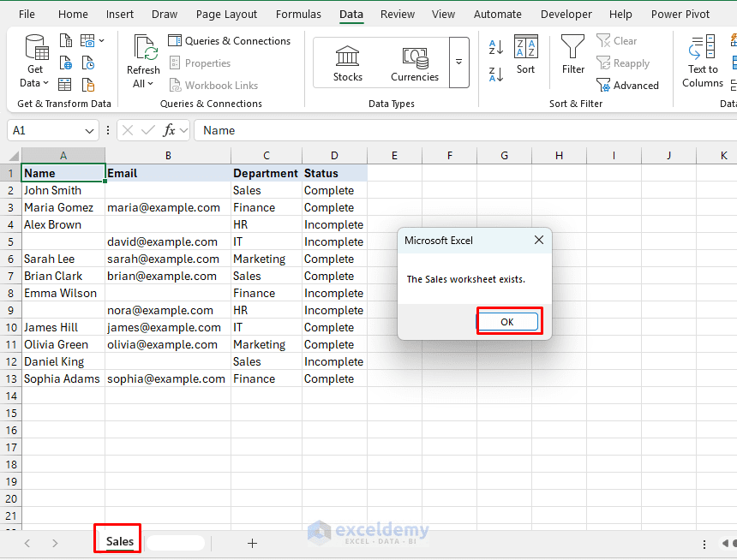Image resolution: width=737 pixels, height=560 pixels.
Task: Click the Department header cell
Action: pyautogui.click(x=266, y=173)
